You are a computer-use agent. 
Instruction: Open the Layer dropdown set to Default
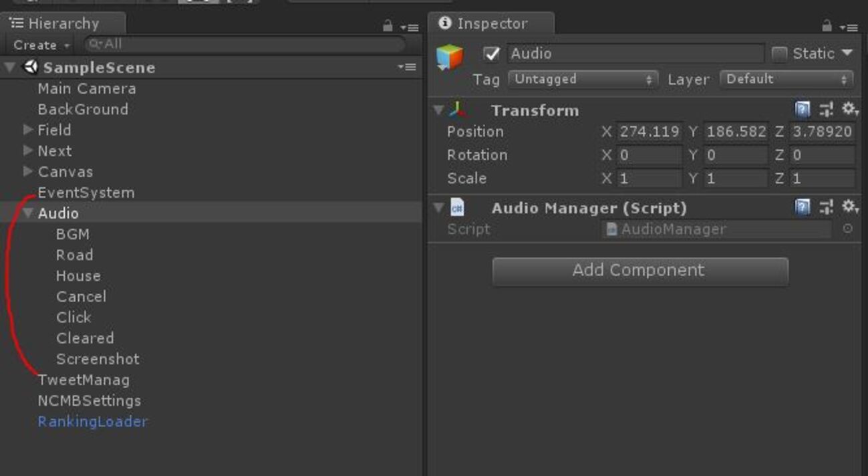[787, 79]
